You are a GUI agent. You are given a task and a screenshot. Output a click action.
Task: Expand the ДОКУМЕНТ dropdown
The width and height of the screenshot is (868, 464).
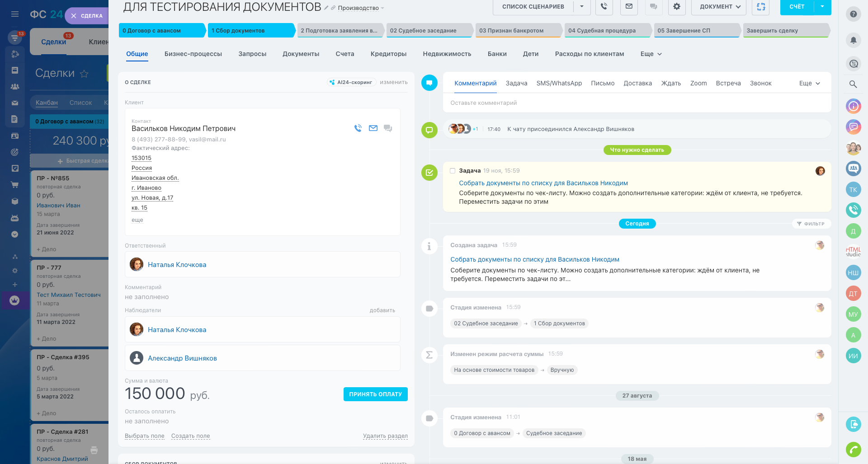(720, 7)
